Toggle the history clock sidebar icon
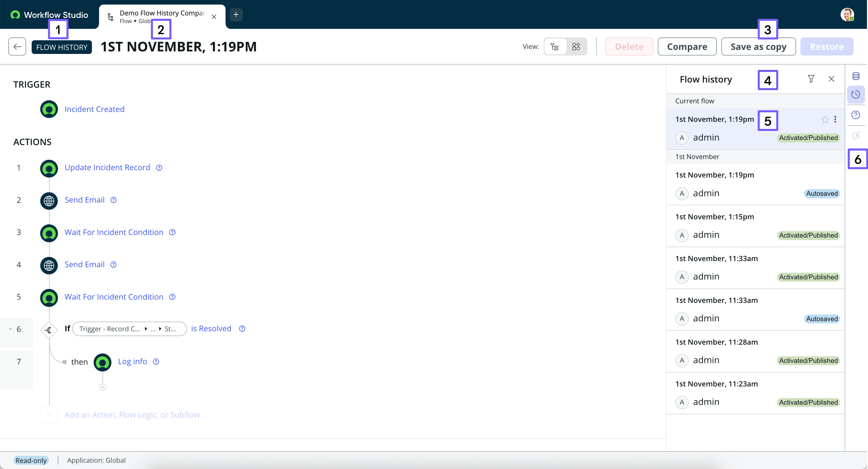 click(x=856, y=94)
